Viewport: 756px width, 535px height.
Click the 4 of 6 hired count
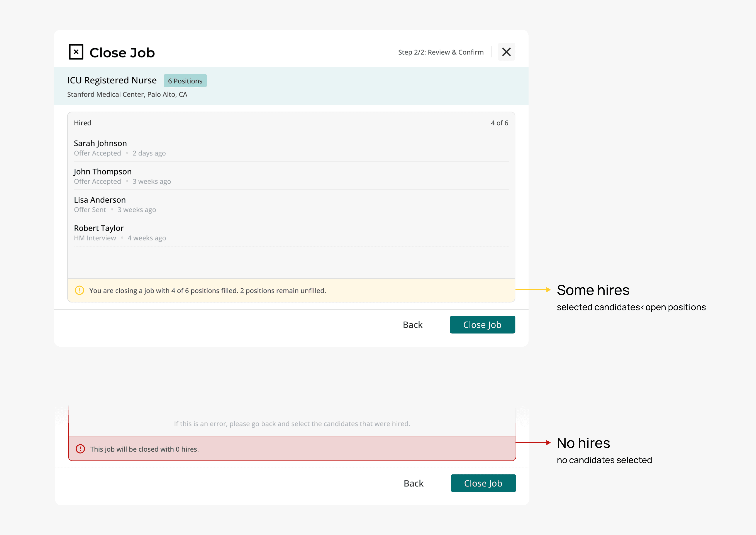(x=499, y=123)
